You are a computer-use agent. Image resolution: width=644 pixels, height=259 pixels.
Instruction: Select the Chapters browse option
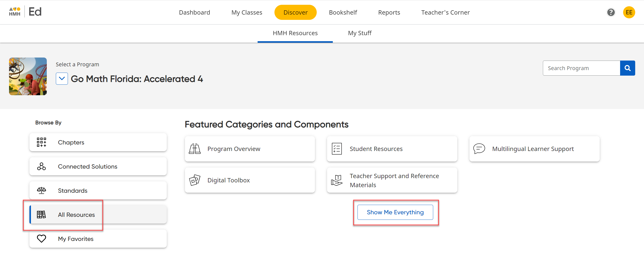71,142
